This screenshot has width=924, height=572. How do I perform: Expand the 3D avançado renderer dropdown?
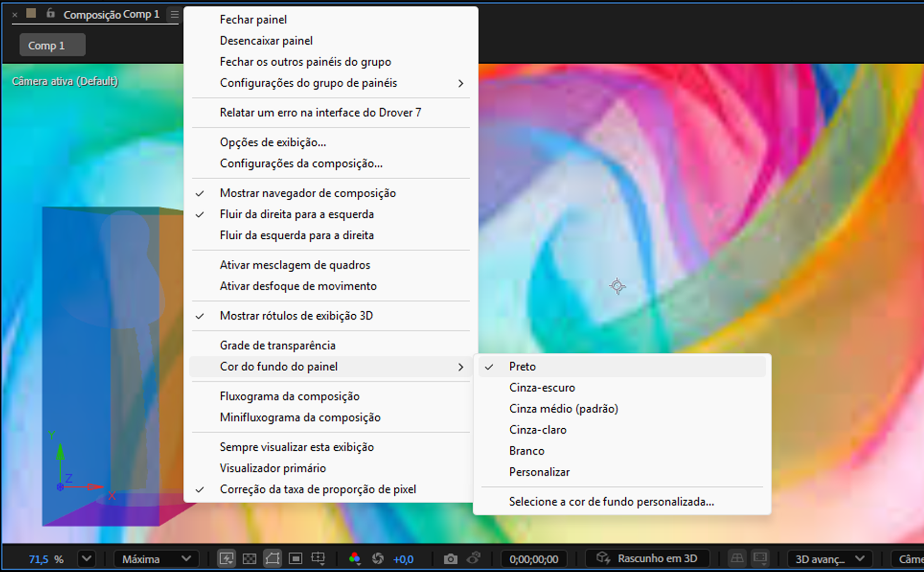click(829, 559)
